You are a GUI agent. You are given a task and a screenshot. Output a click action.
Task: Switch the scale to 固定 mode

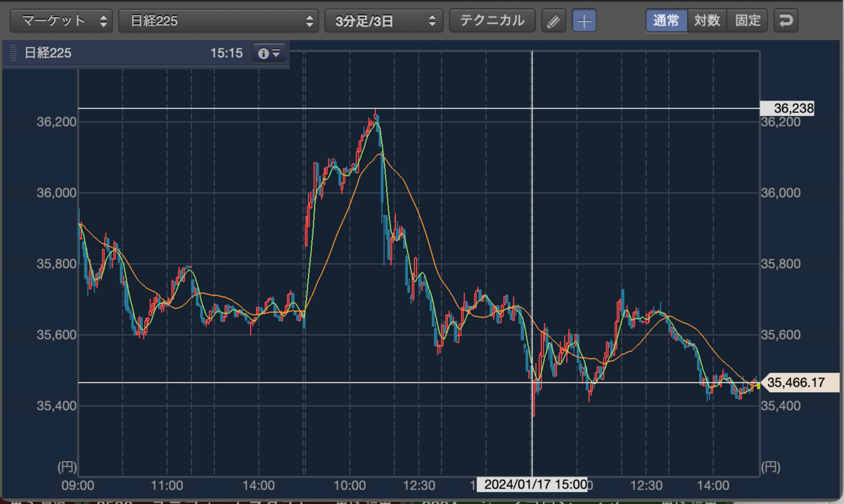point(748,20)
